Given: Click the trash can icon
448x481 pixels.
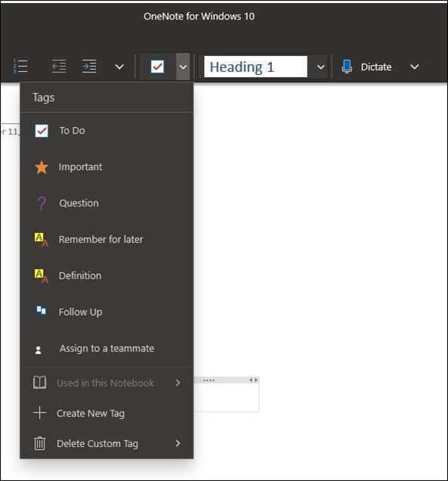Looking at the screenshot, I should [x=39, y=443].
